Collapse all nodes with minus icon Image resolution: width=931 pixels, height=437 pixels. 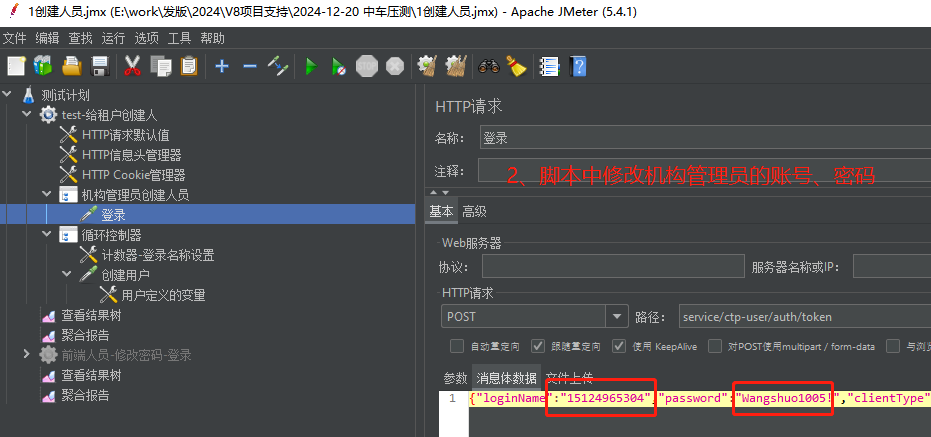(250, 66)
